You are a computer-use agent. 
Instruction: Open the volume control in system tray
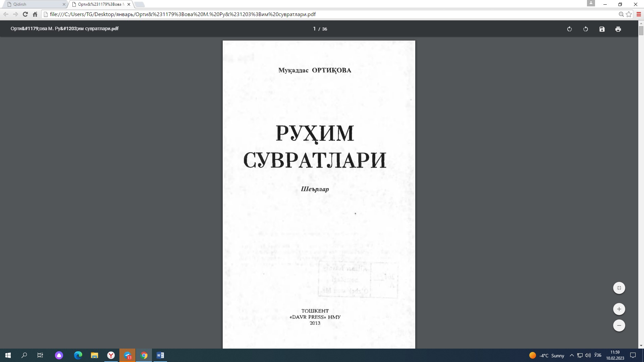coord(588,355)
